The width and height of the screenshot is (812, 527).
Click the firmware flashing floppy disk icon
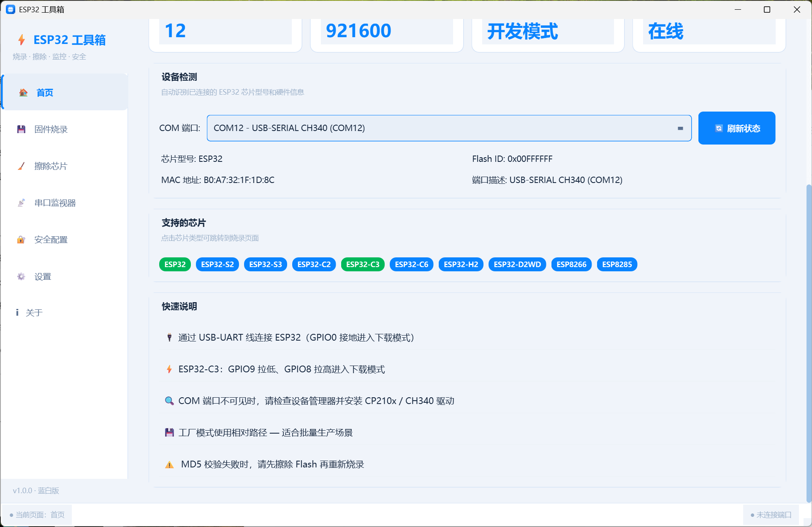point(21,129)
